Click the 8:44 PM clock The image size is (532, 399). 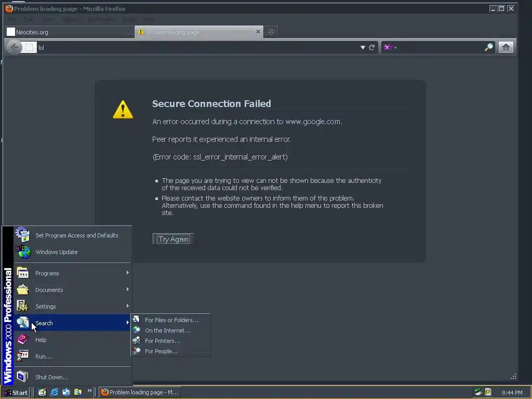(512, 393)
